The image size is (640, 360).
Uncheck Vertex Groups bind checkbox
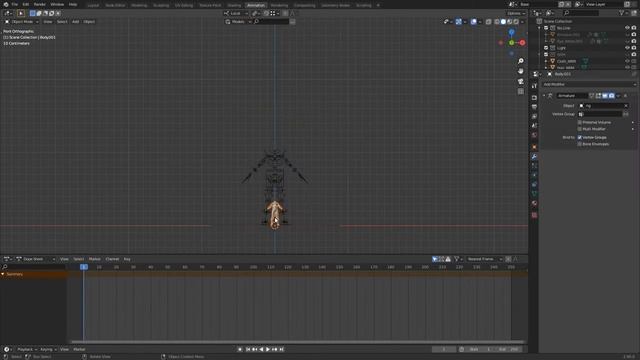coord(580,138)
